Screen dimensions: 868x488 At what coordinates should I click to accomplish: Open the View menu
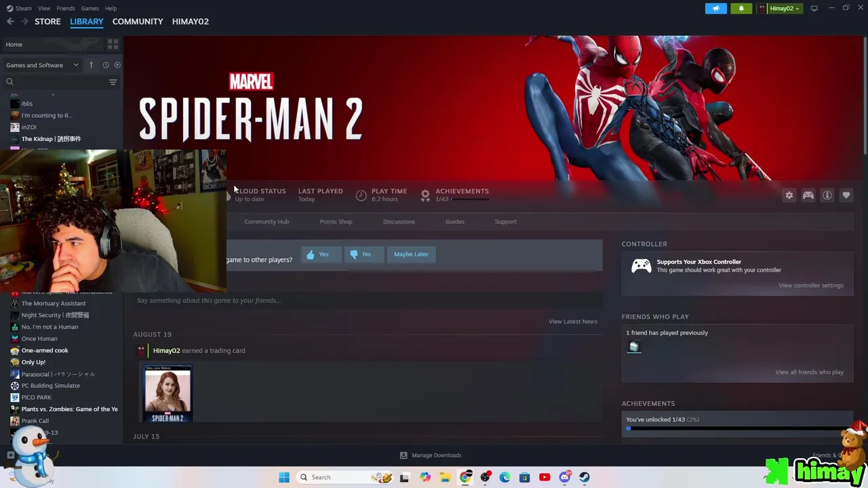(x=44, y=8)
